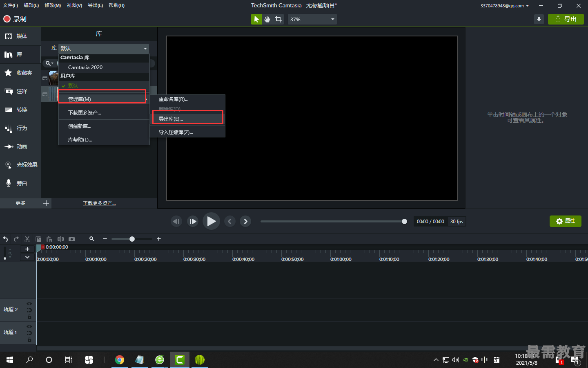Toggle the lock on 轨道 2
The image size is (588, 368).
29,317
